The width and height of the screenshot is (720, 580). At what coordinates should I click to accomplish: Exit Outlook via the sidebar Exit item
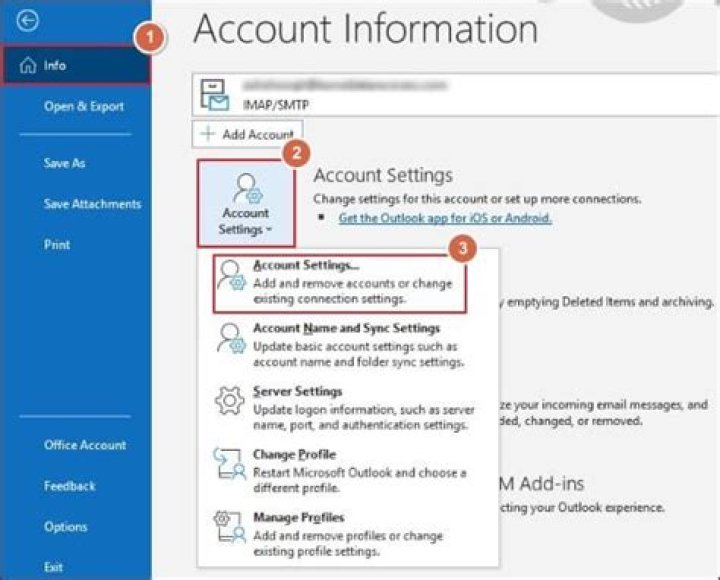pyautogui.click(x=54, y=567)
